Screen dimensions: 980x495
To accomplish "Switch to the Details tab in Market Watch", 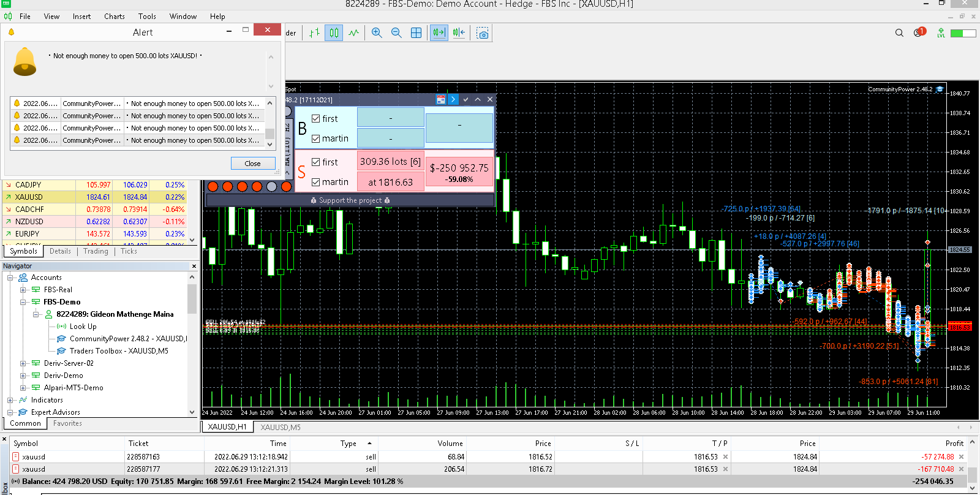I will click(60, 251).
